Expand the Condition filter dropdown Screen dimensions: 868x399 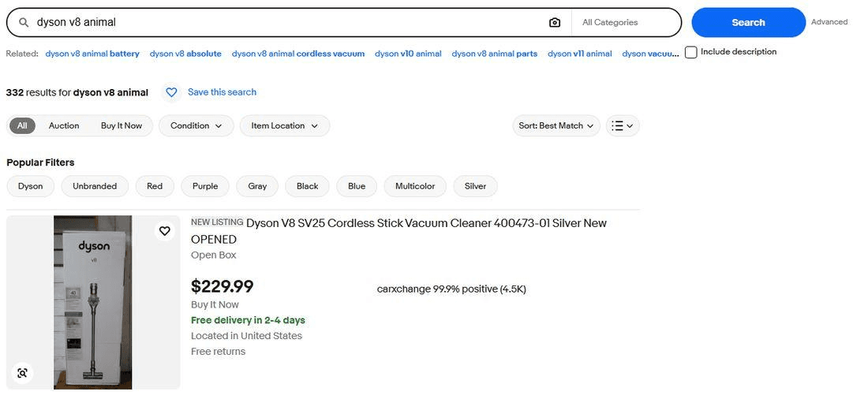[x=196, y=125]
